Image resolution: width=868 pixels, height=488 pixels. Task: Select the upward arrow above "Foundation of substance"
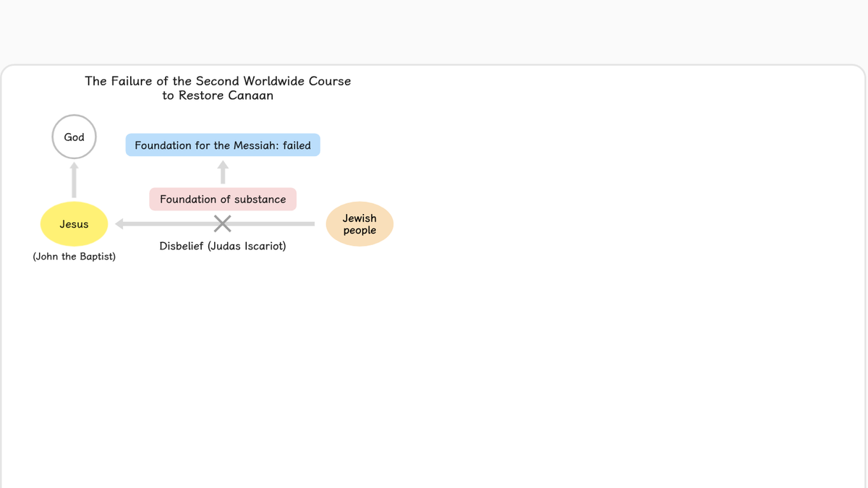(x=223, y=172)
